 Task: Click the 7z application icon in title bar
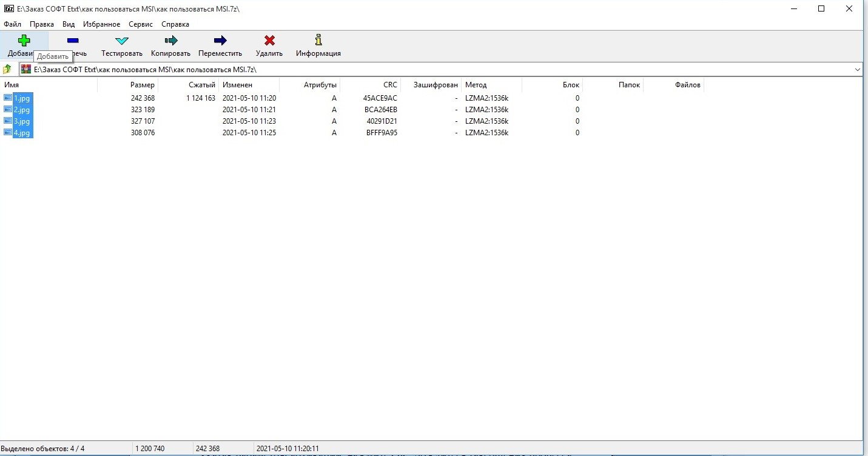(9, 8)
